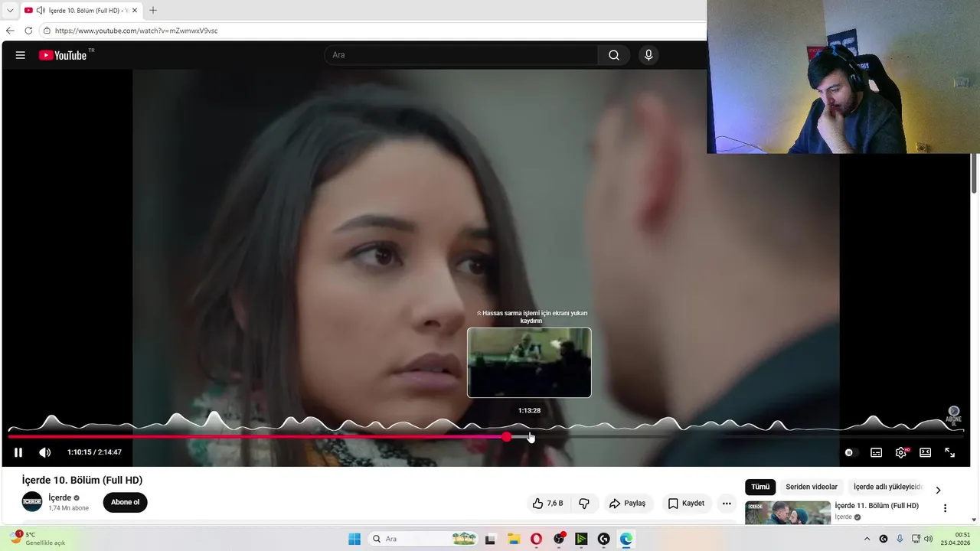View site information icon in address bar
The image size is (980, 551).
pos(47,31)
